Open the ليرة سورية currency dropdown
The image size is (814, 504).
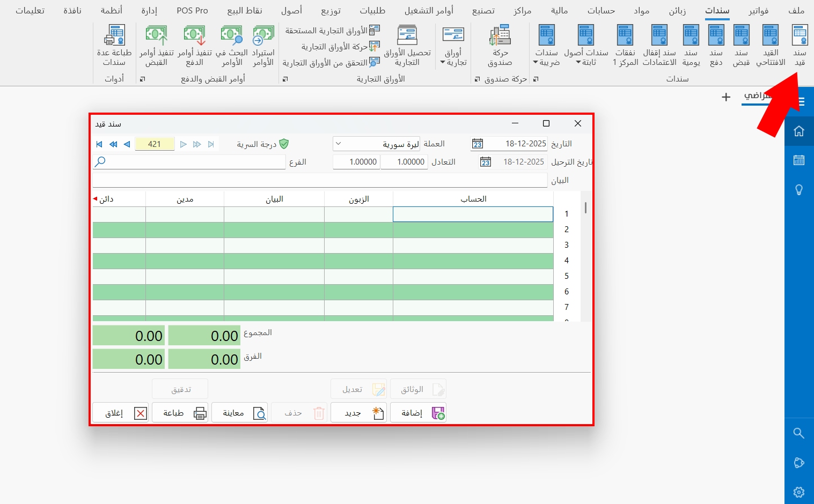click(338, 144)
